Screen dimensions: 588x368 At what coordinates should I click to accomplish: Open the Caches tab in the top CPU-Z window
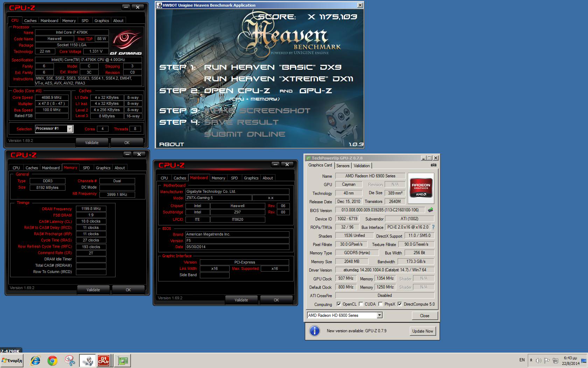coord(30,21)
